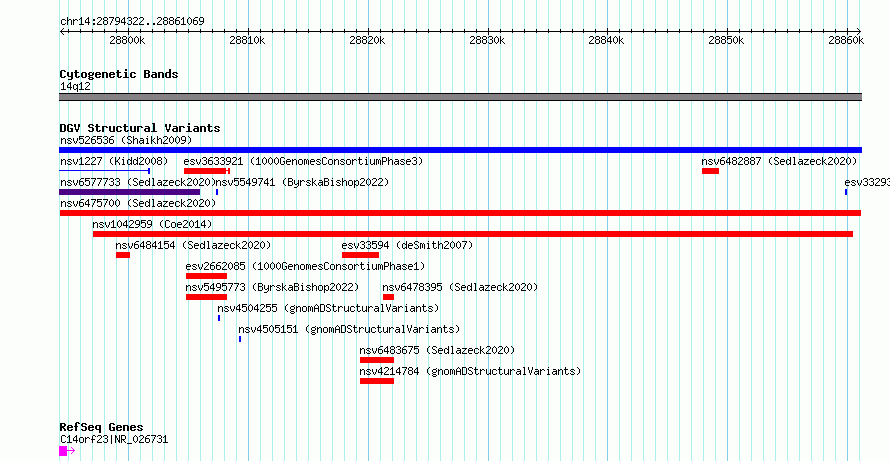The height and width of the screenshot is (461, 890).
Task: Select the red nsv6482887 variant bar
Action: (710, 171)
